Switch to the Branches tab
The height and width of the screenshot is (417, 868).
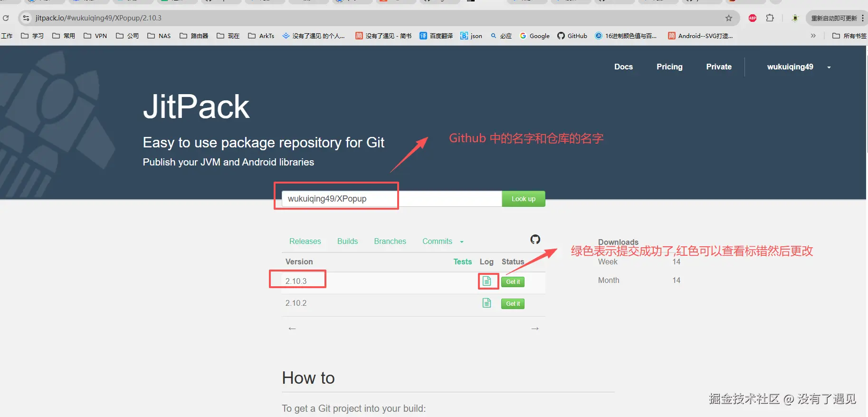[390, 242]
